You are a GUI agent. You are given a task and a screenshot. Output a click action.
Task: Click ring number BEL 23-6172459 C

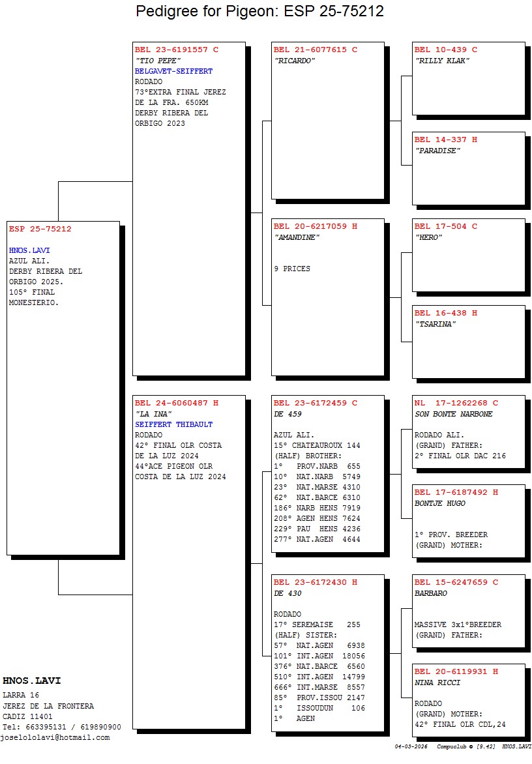pyautogui.click(x=315, y=403)
